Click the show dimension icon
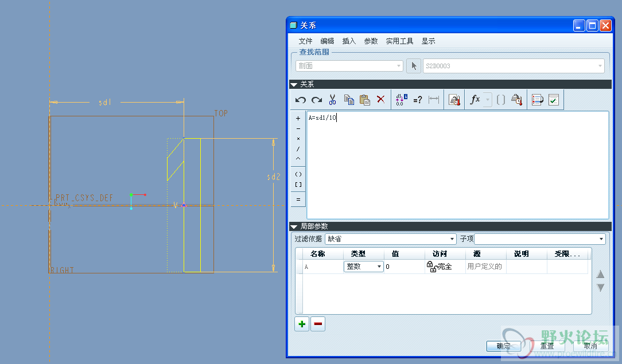Image resolution: width=622 pixels, height=364 pixels. pyautogui.click(x=434, y=100)
